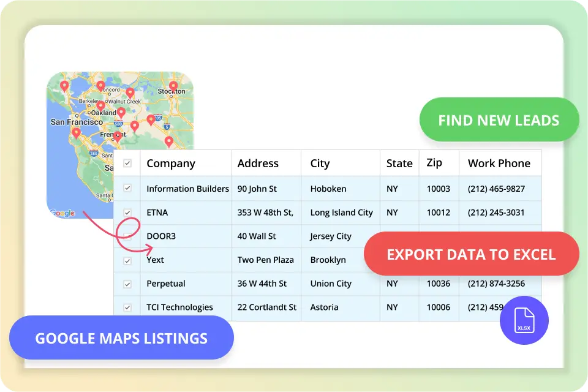Click the FIND NEW LEADS button

tap(499, 119)
